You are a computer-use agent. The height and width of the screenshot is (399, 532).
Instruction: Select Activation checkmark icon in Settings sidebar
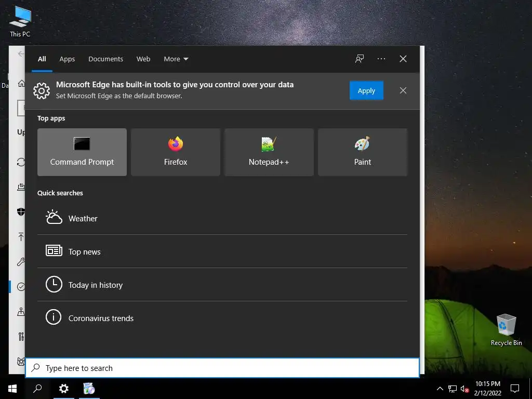[21, 287]
